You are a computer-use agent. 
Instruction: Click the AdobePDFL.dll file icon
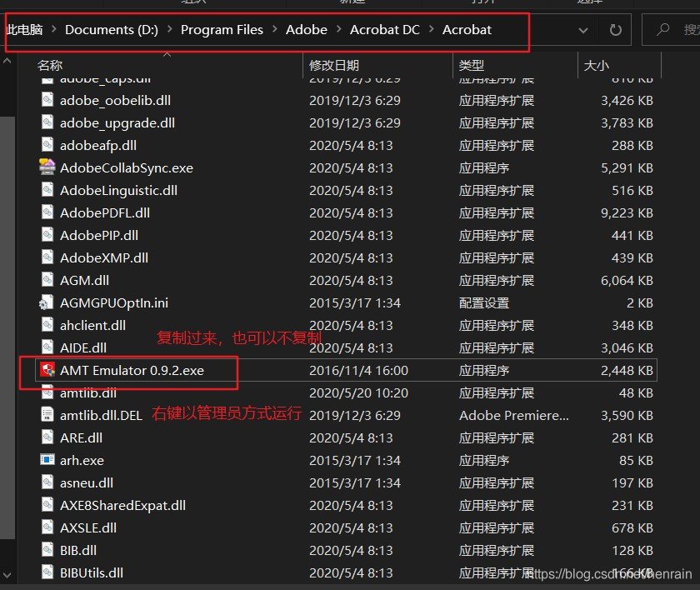[x=47, y=212]
